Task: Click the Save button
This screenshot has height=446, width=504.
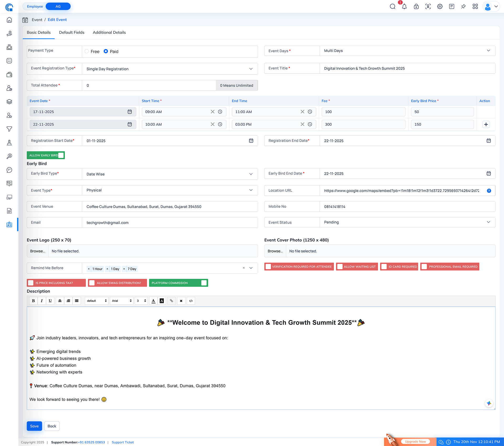Action: (x=34, y=426)
